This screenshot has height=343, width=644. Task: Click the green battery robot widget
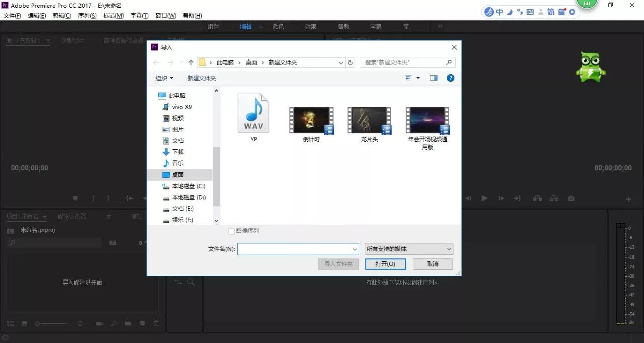591,67
